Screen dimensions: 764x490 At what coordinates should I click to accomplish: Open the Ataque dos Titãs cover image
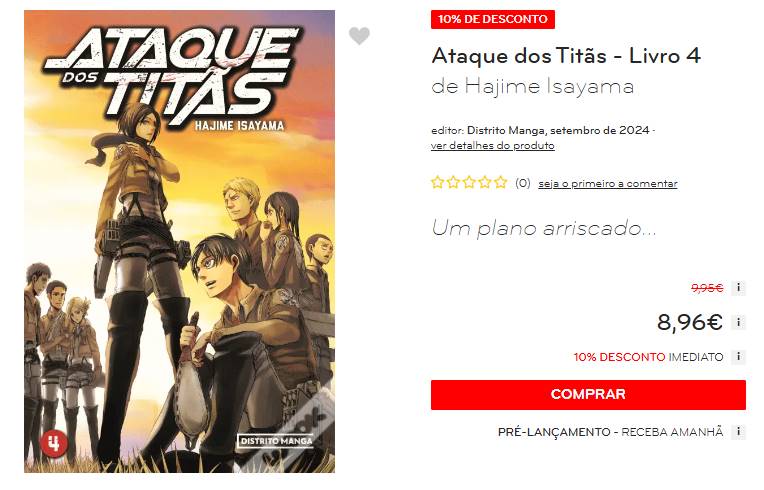[x=179, y=242]
